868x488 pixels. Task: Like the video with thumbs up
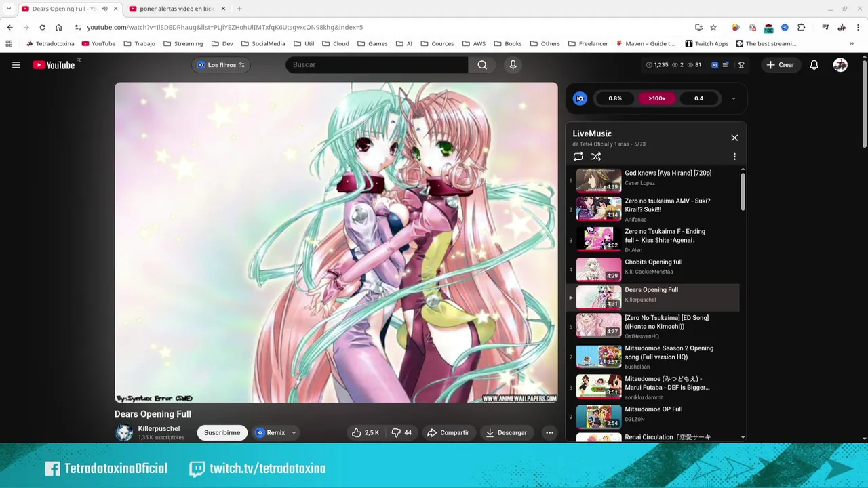point(365,432)
